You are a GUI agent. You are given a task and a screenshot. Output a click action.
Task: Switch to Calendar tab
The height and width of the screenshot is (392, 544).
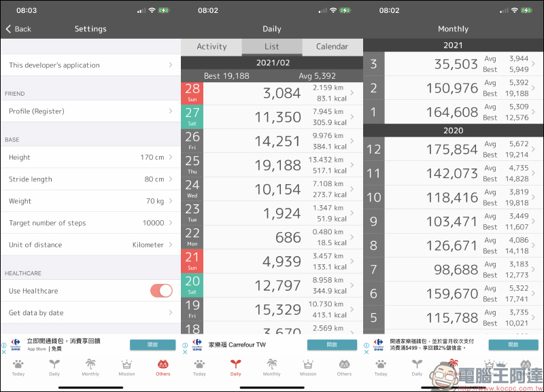[333, 46]
